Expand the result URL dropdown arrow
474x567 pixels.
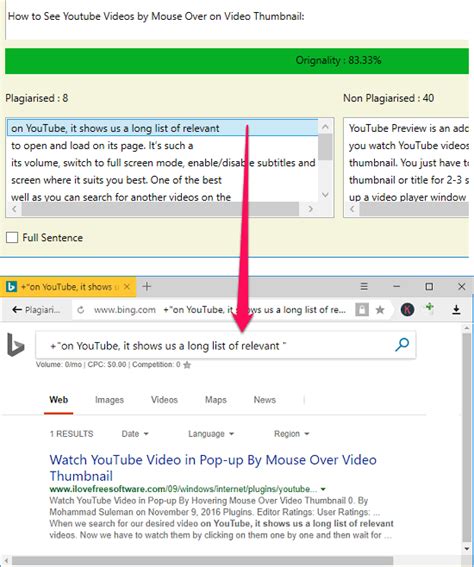point(323,489)
